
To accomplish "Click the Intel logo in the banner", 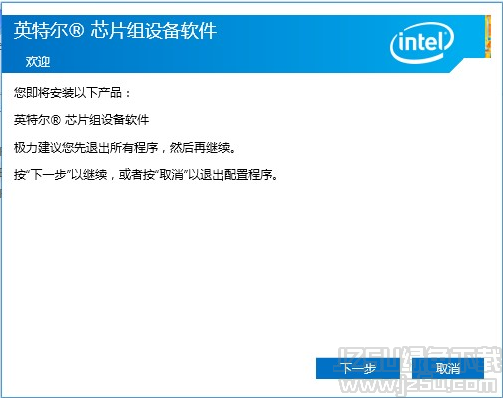I will (422, 43).
